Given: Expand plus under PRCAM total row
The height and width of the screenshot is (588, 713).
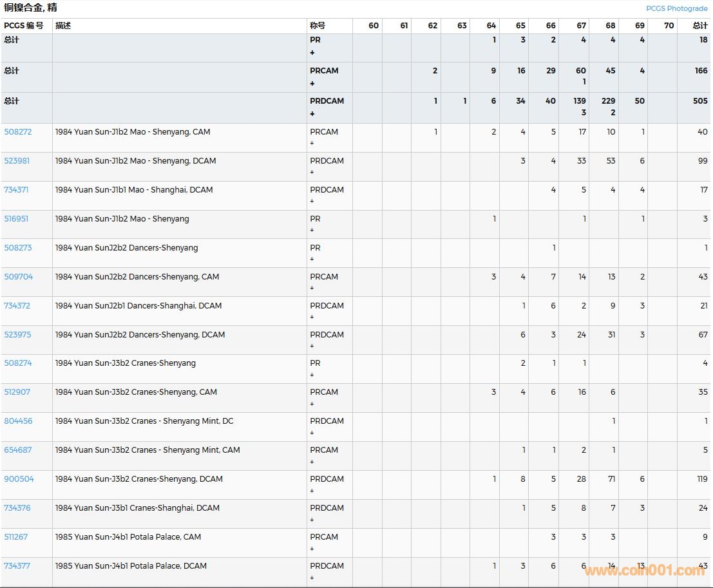Looking at the screenshot, I should (x=312, y=84).
